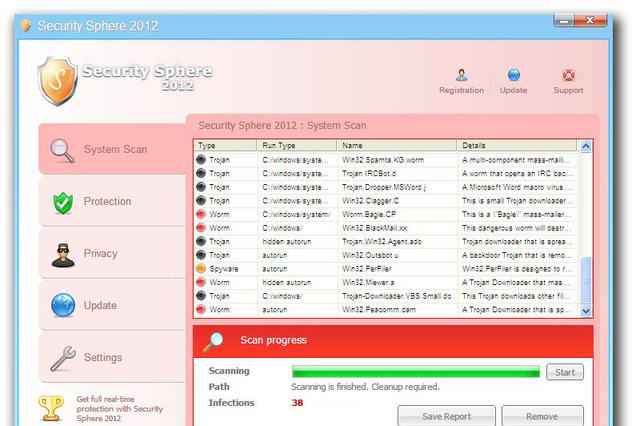Sort by the Name column header
This screenshot has height=426, width=640.
397,145
